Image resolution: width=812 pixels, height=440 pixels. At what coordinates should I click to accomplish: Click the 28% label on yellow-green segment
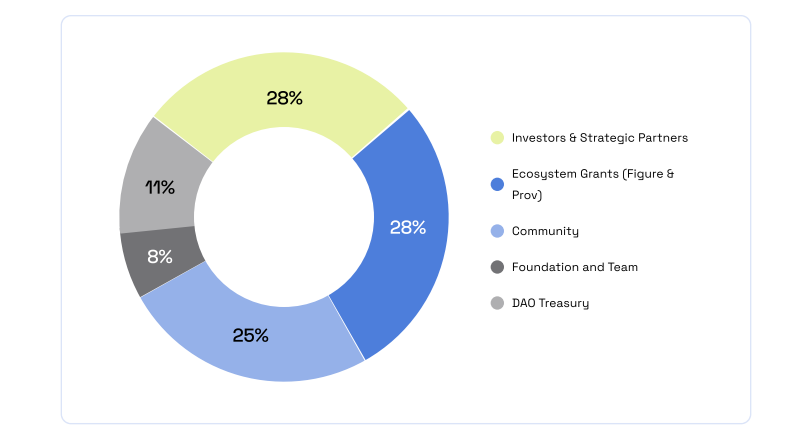[284, 98]
